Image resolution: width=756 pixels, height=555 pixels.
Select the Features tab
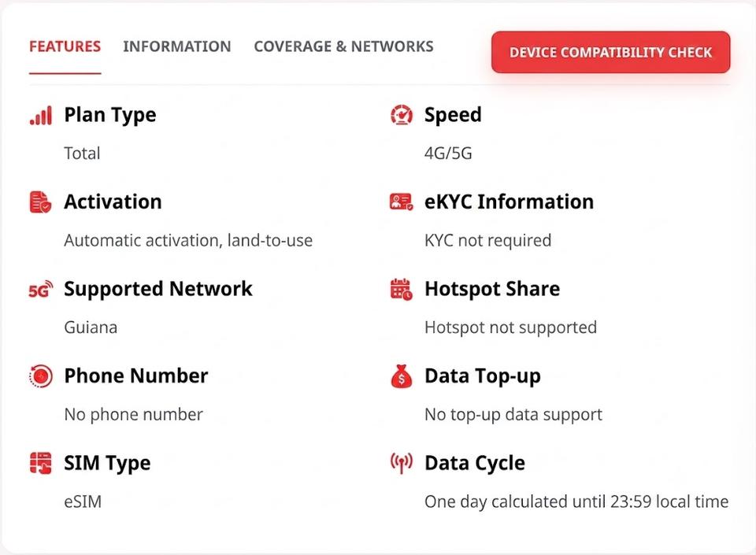[x=65, y=46]
